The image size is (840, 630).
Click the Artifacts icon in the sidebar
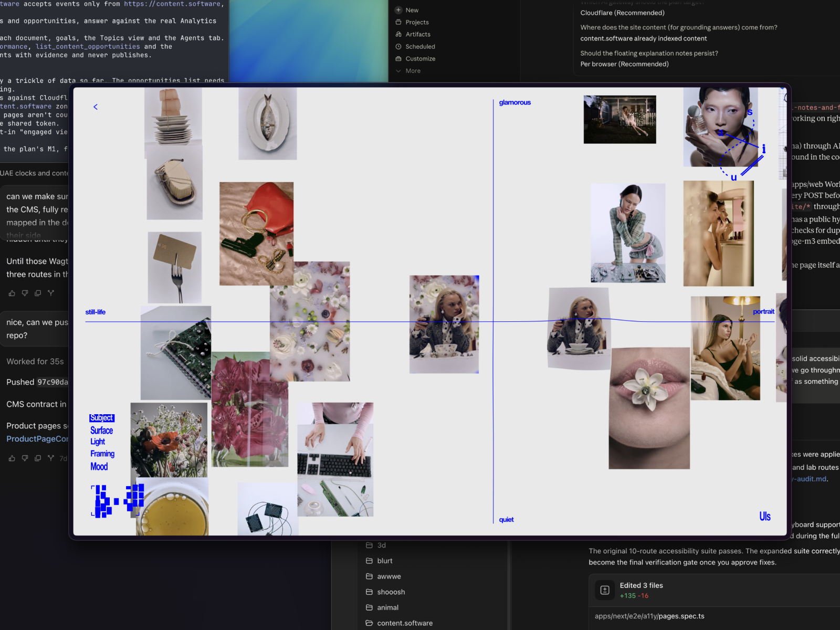398,34
